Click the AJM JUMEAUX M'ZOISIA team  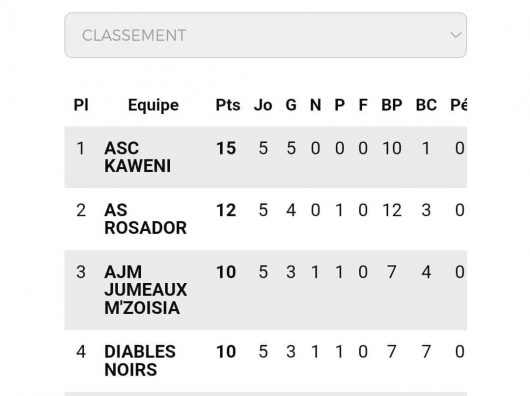(x=145, y=290)
